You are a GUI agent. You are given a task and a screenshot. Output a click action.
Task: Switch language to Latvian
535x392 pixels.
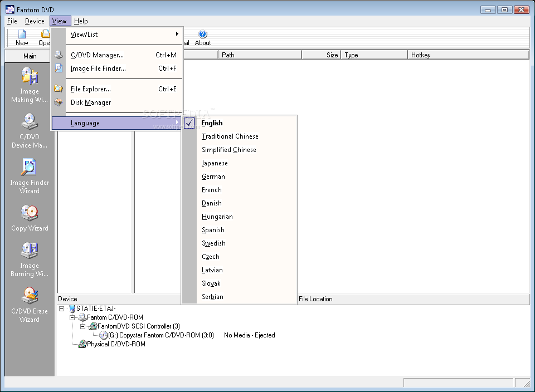point(239,270)
